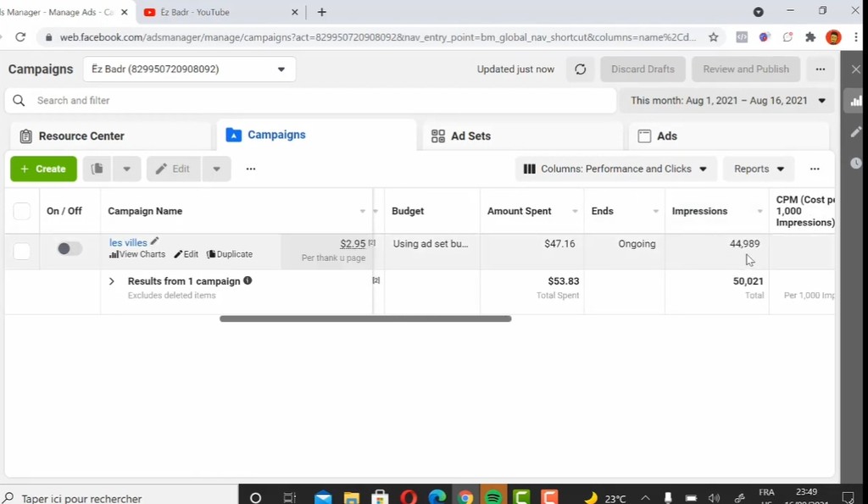Refresh the campaign data

pyautogui.click(x=580, y=69)
